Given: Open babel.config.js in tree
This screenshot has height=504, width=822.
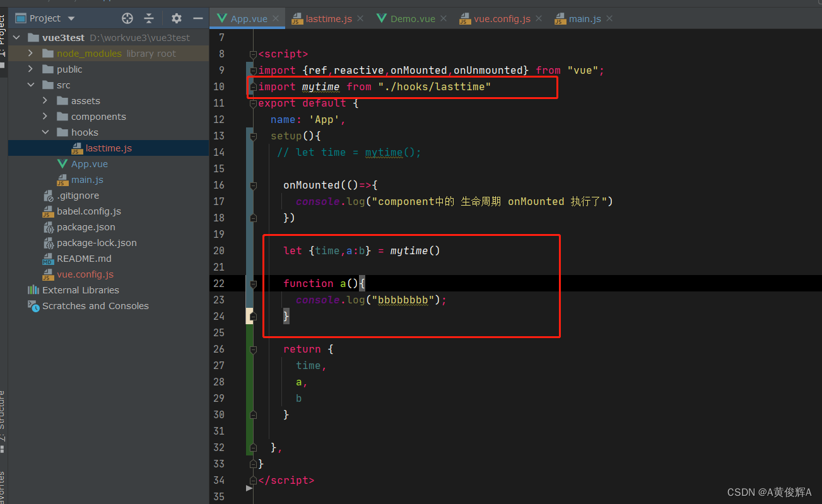Looking at the screenshot, I should click(x=88, y=211).
